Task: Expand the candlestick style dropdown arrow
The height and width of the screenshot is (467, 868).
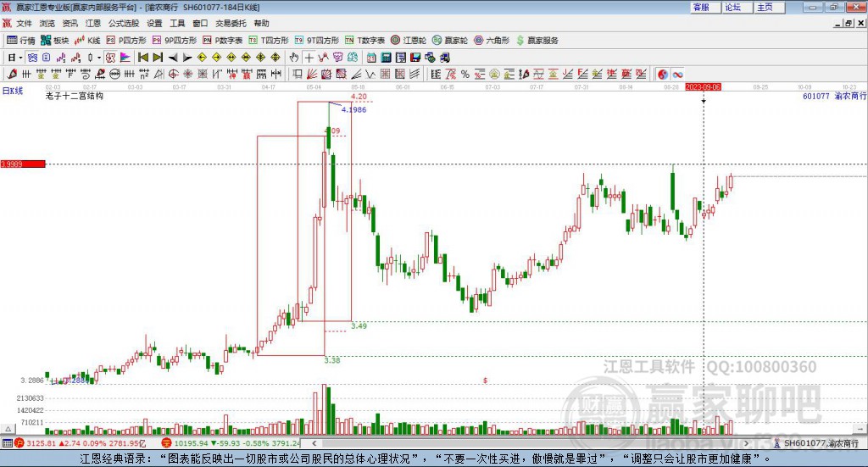Action: (x=99, y=58)
